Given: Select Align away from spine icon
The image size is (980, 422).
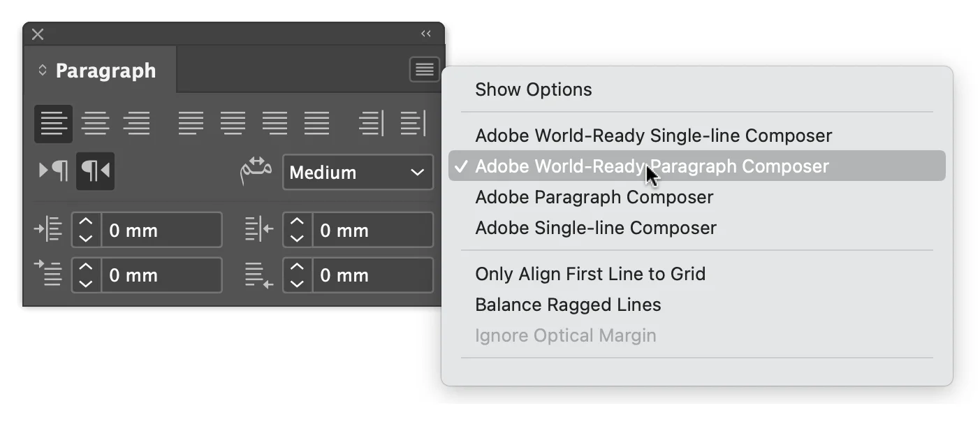Looking at the screenshot, I should click(x=413, y=124).
